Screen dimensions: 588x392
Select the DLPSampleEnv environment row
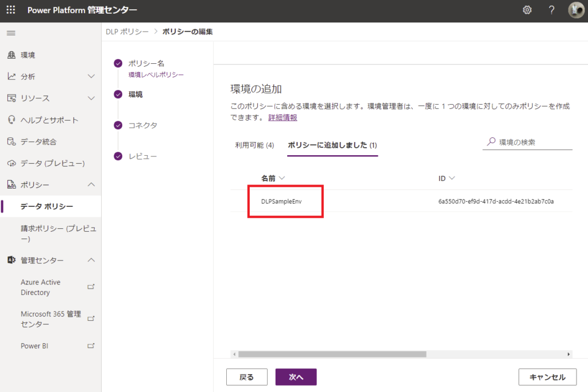pyautogui.click(x=401, y=201)
